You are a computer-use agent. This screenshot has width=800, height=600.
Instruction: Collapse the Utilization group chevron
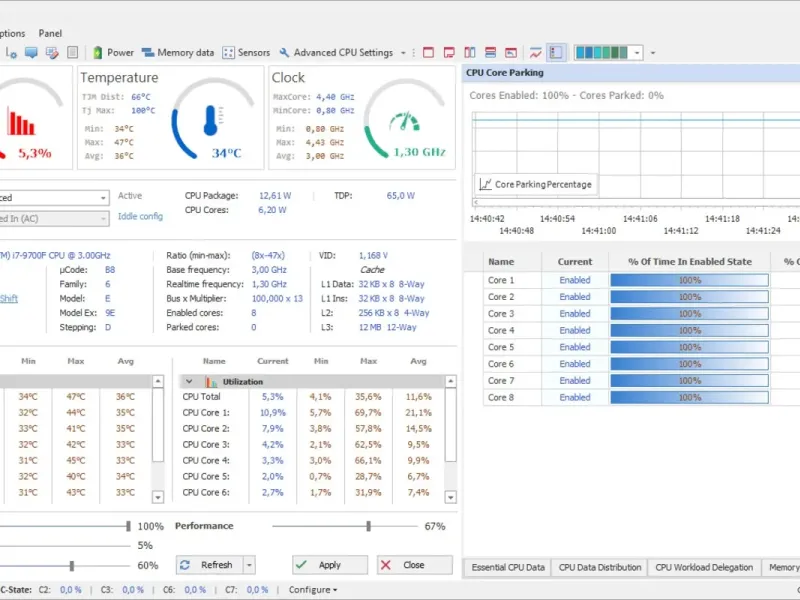tap(188, 382)
